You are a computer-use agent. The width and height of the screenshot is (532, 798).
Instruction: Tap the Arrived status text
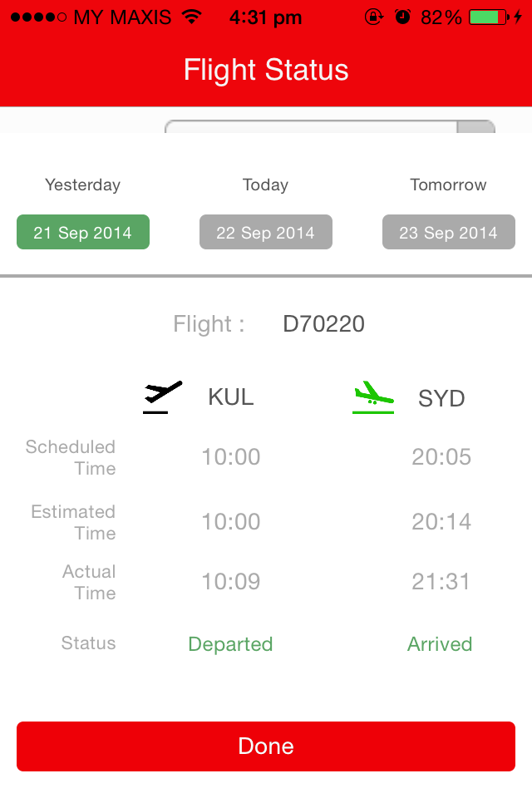click(x=440, y=643)
